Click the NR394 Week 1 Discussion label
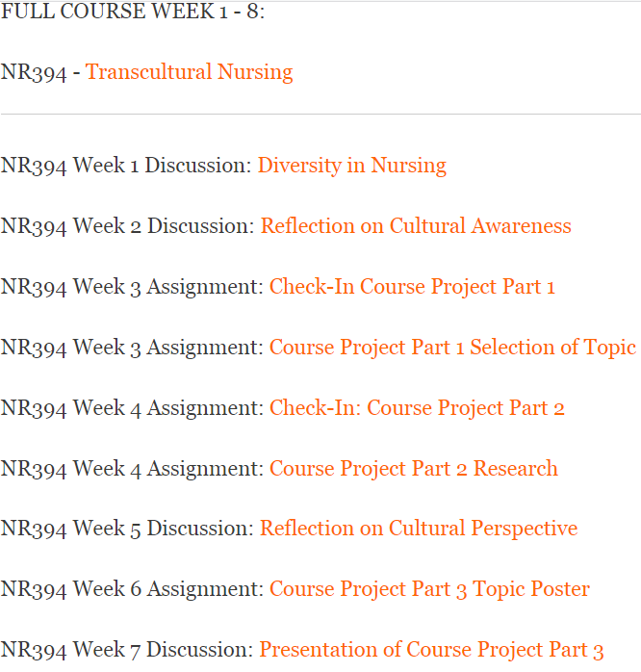Image resolution: width=641 pixels, height=672 pixels. (x=126, y=166)
